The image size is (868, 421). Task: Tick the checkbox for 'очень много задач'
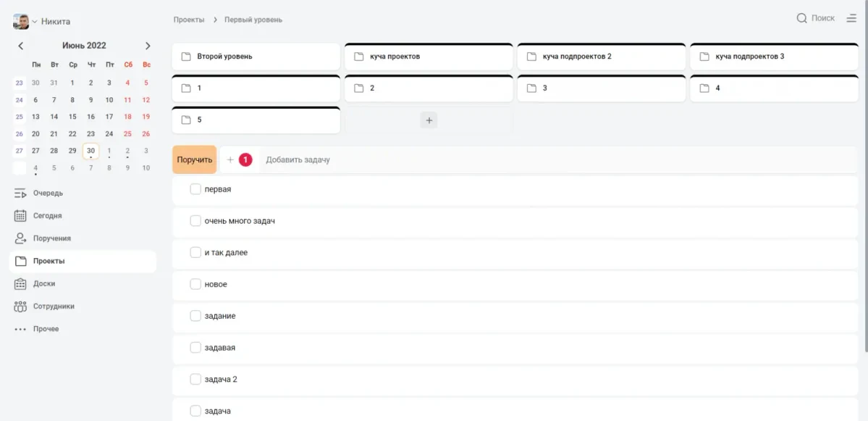click(195, 221)
